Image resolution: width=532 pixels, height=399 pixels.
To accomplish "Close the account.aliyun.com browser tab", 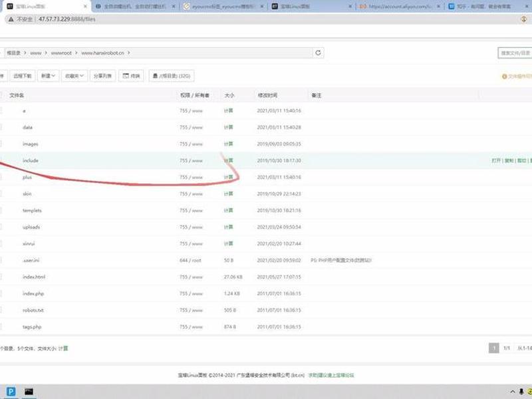I will (439, 7).
